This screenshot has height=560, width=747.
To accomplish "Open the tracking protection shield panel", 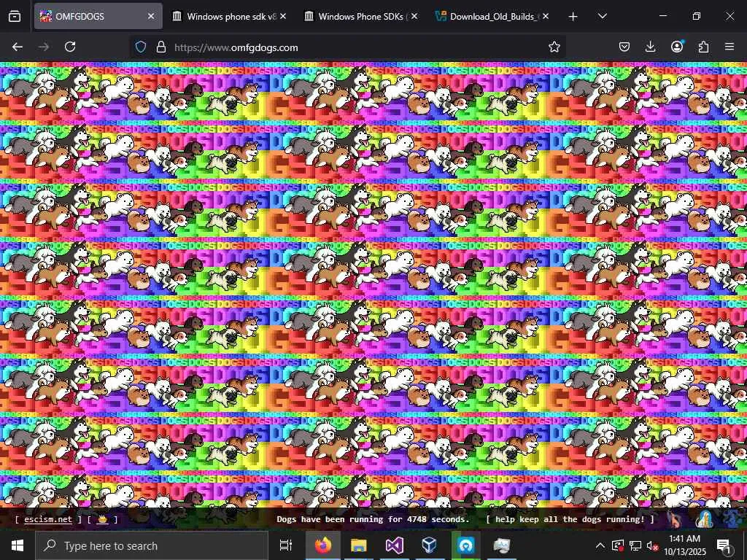I will [x=141, y=47].
